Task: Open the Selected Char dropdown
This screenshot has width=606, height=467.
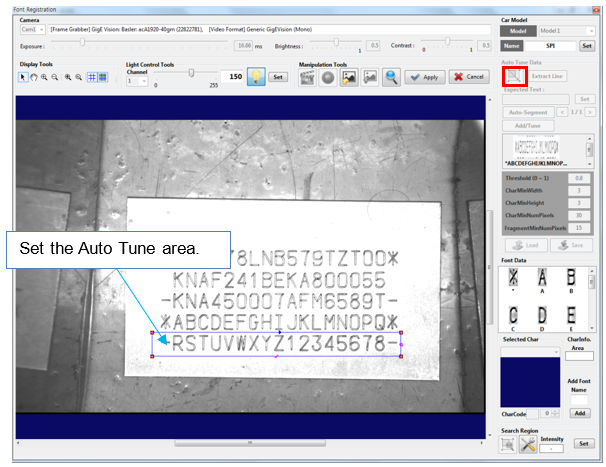Action: (x=530, y=352)
